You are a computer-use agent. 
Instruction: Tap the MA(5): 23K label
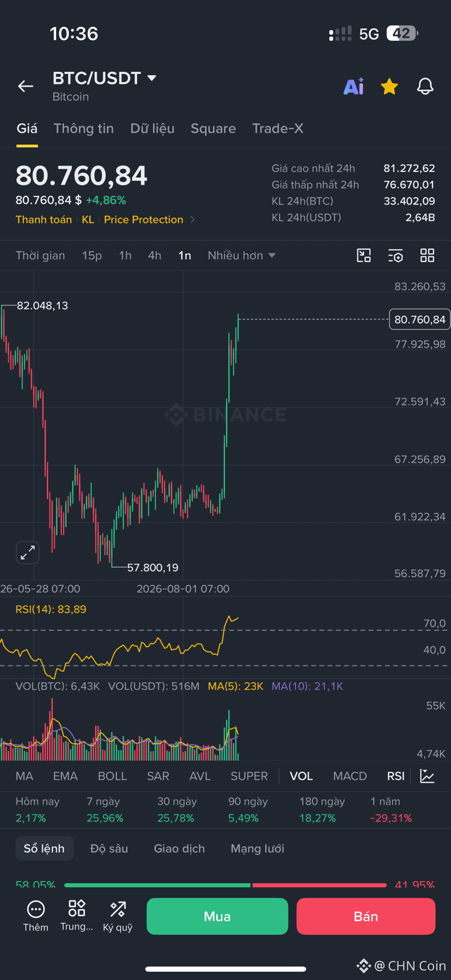coord(235,686)
